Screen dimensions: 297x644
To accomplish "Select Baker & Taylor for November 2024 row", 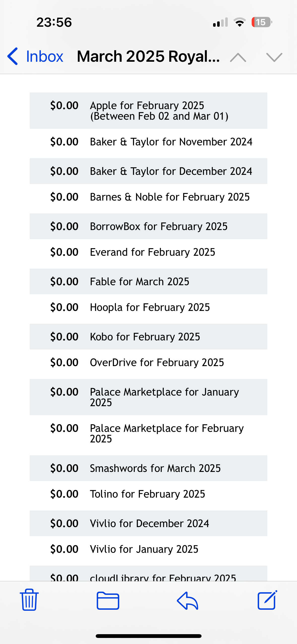I will tap(148, 142).
